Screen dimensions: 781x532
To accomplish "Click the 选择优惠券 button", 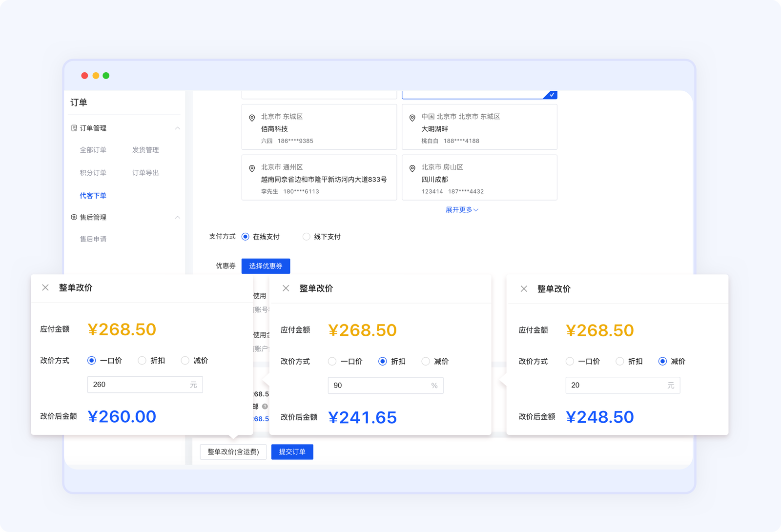I will coord(266,266).
